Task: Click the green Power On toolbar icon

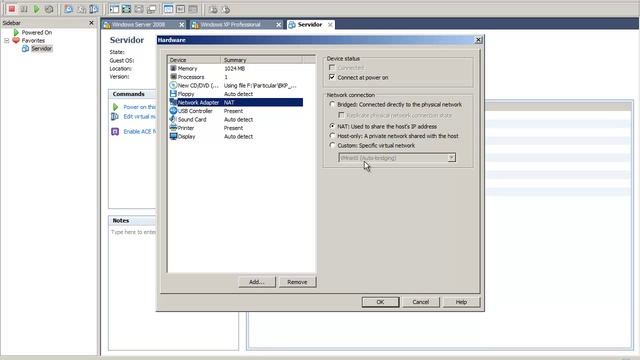Action: pos(36,9)
